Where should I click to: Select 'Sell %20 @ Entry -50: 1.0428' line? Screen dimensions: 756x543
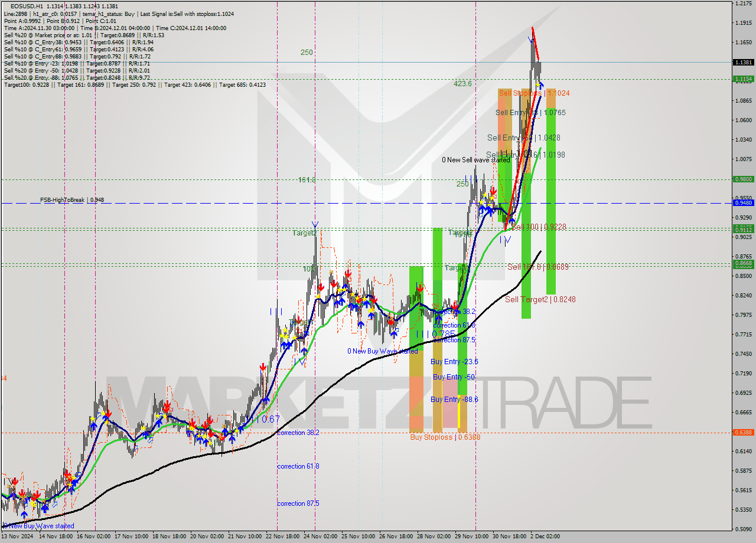(x=77, y=70)
